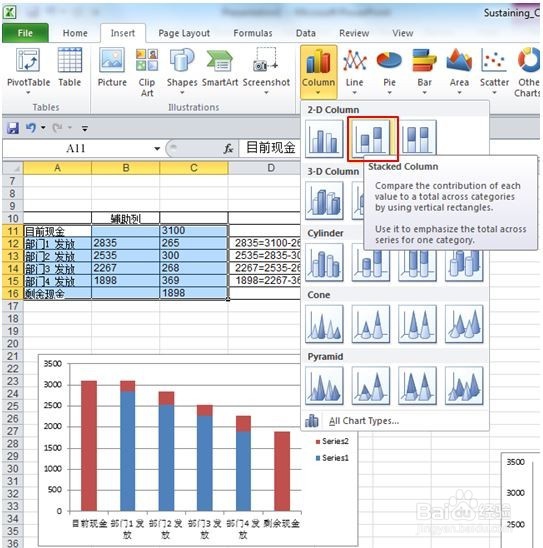The image size is (543, 548).
Task: Take a Screenshot from ribbon
Action: [266, 71]
